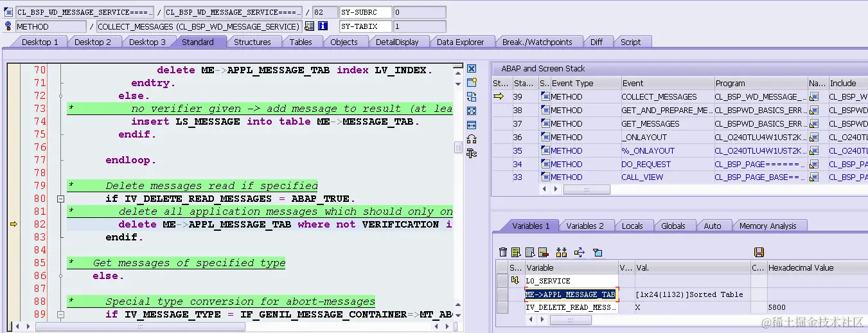
Task: Open the Data Explorer tab
Action: click(x=460, y=42)
